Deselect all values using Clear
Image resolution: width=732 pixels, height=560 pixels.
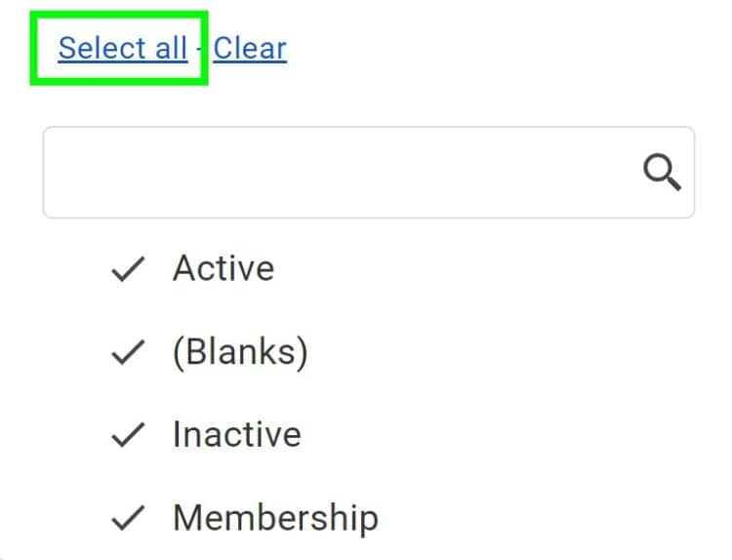(x=250, y=48)
